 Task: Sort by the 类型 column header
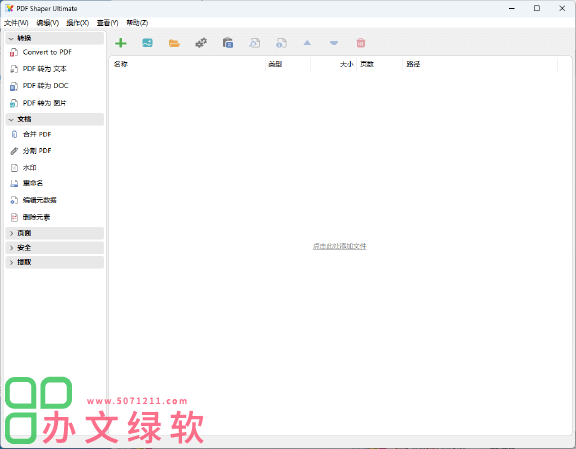[288, 64]
